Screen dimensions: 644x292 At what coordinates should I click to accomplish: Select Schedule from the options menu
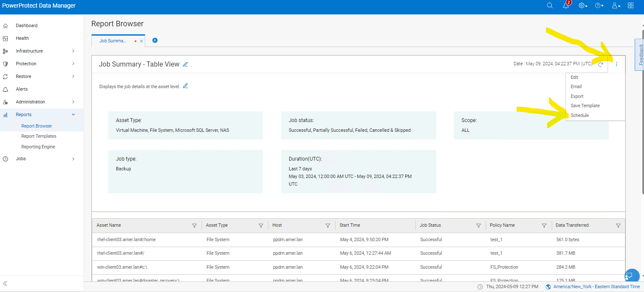click(580, 115)
